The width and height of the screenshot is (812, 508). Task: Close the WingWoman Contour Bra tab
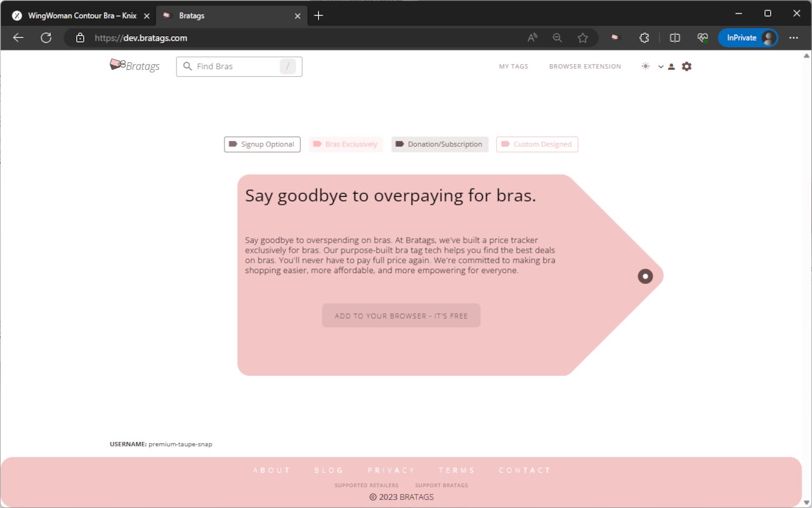[x=147, y=16]
